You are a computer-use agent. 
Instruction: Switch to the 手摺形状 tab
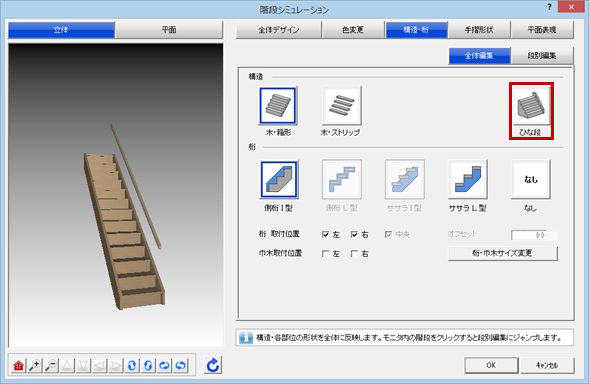click(x=479, y=30)
